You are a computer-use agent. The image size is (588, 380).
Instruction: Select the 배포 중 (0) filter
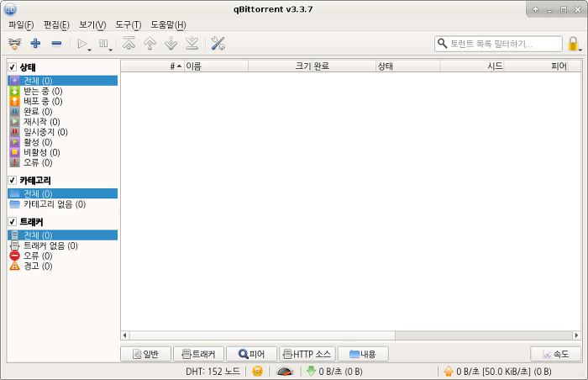[x=62, y=101]
